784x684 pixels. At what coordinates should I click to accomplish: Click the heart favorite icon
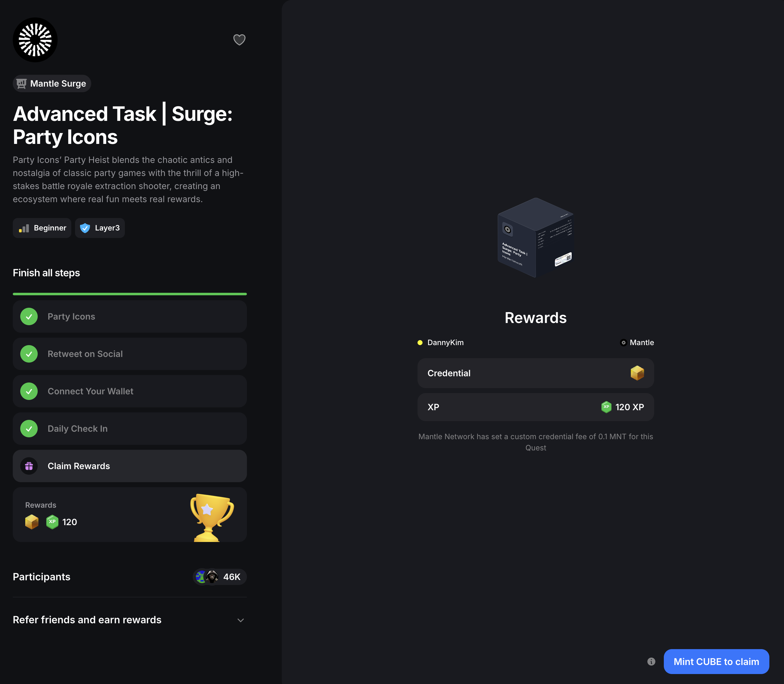pyautogui.click(x=239, y=40)
